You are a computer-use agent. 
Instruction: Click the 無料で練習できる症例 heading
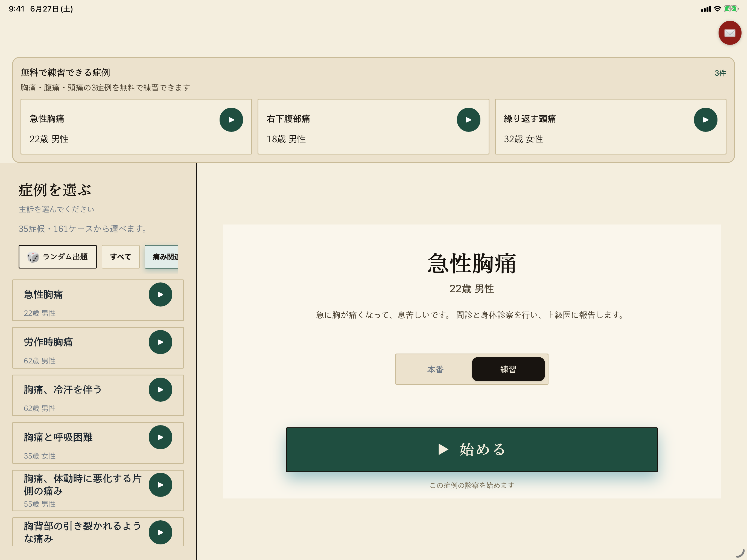[x=65, y=73]
